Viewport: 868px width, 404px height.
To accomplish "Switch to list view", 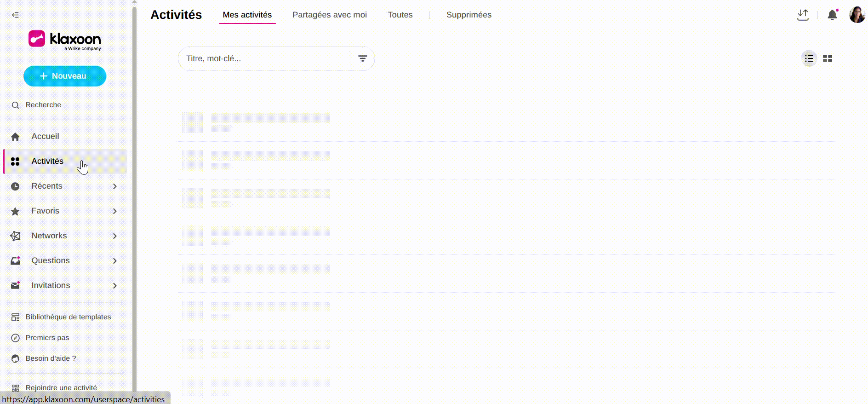I will [x=809, y=58].
